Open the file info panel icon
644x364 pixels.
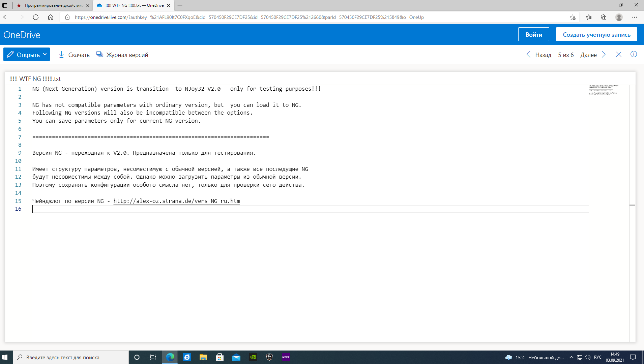[x=634, y=54]
